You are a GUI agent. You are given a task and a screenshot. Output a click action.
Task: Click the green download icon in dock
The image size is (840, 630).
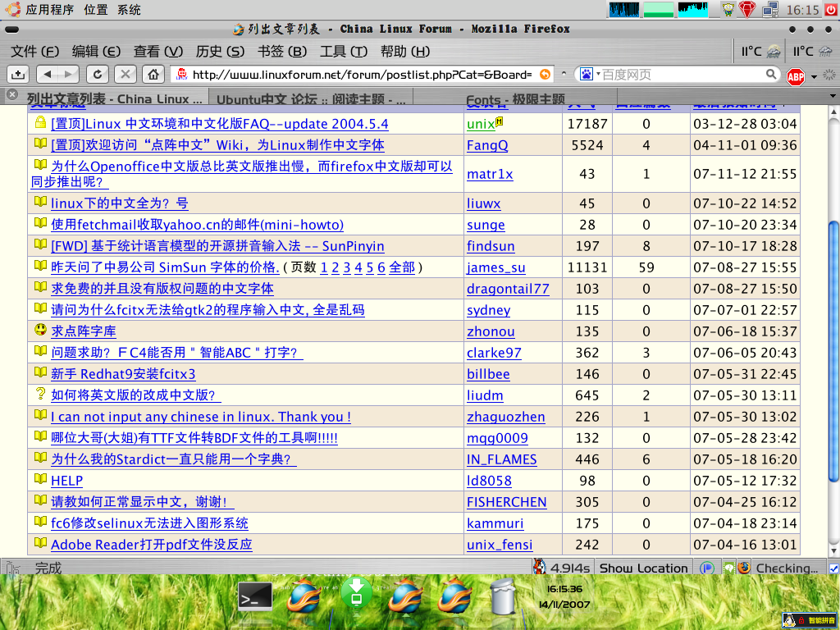[356, 592]
